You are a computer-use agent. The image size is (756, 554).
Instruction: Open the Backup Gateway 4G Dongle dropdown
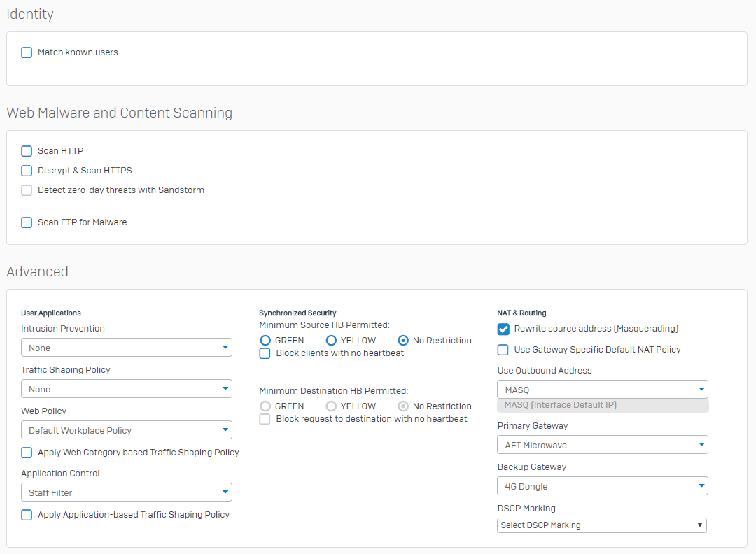click(602, 486)
